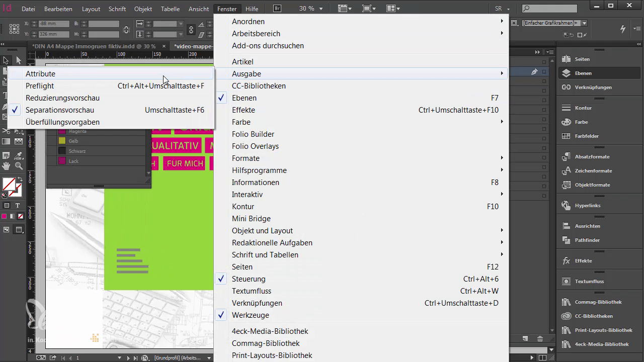
Task: Pick the Zoom magnifier tool
Action: [19, 165]
